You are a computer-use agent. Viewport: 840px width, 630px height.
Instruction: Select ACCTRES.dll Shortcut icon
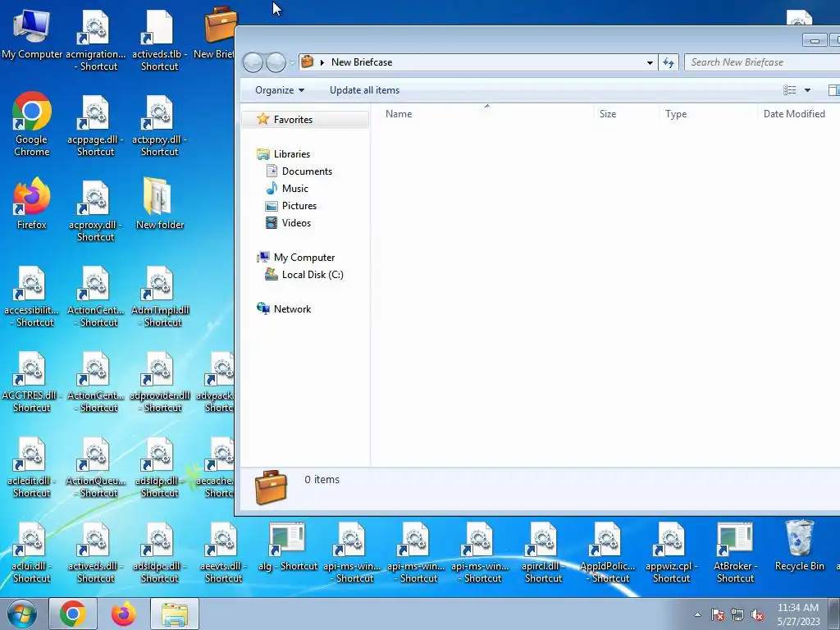pos(32,382)
